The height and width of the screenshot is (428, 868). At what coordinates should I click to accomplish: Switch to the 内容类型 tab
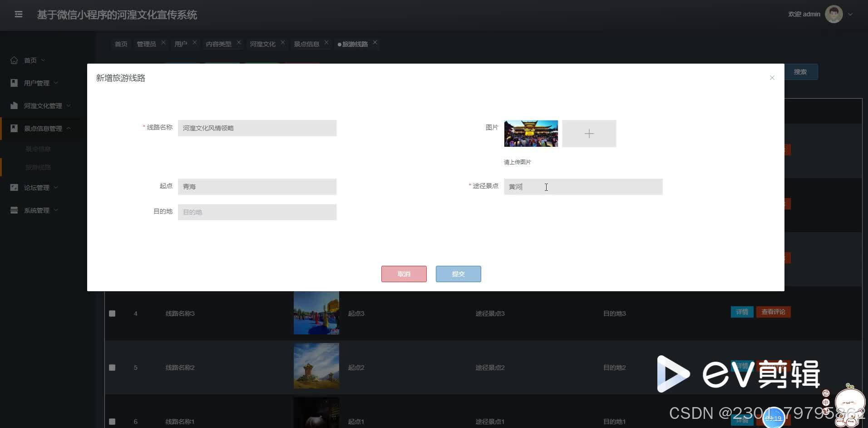coord(218,44)
